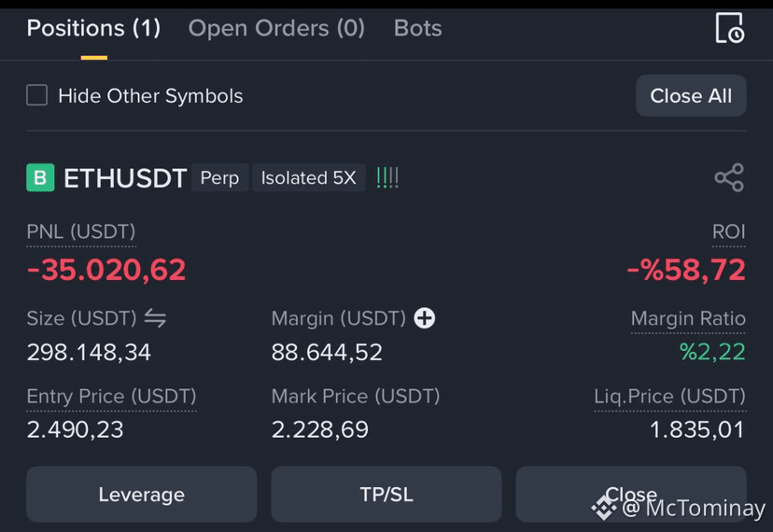Close the ETHUSDT position
Screen dimensions: 773x532
click(x=631, y=494)
